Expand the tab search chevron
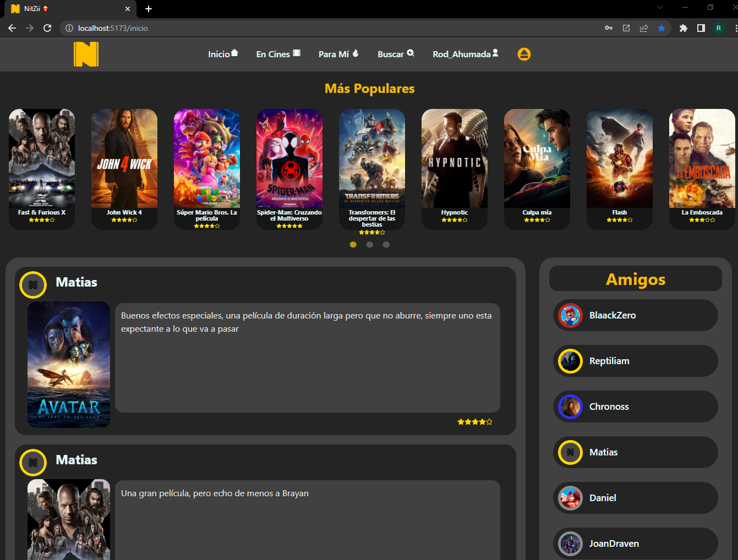Screen dimensions: 738x560 coord(660,8)
